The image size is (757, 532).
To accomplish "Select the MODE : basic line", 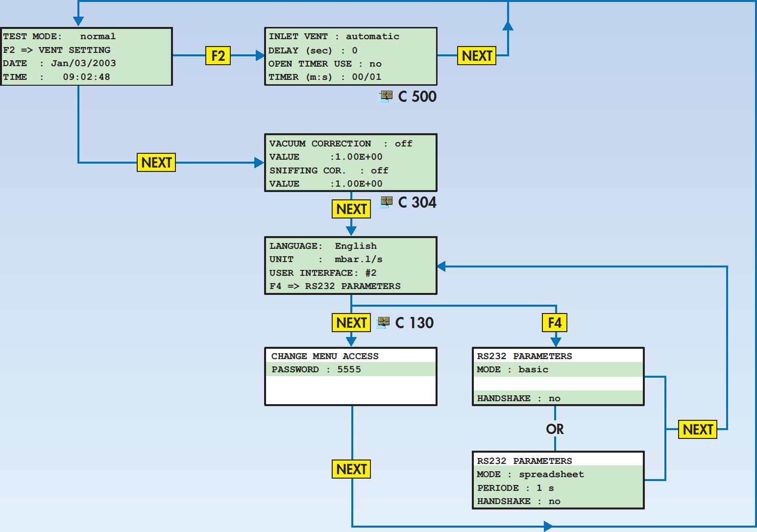I will (558, 369).
